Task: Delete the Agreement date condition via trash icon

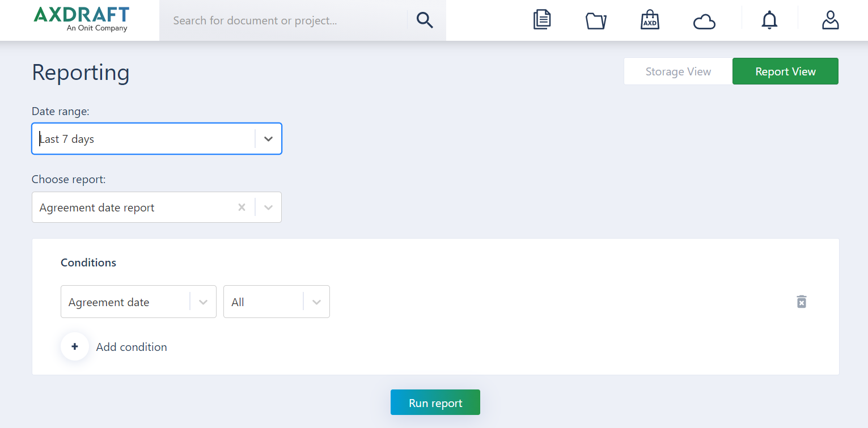Action: pos(801,302)
